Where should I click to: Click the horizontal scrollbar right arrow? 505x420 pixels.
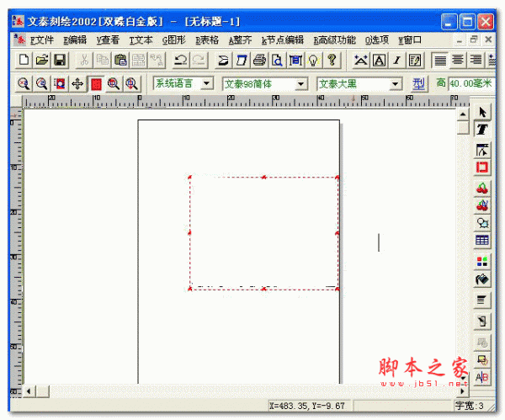pos(462,391)
